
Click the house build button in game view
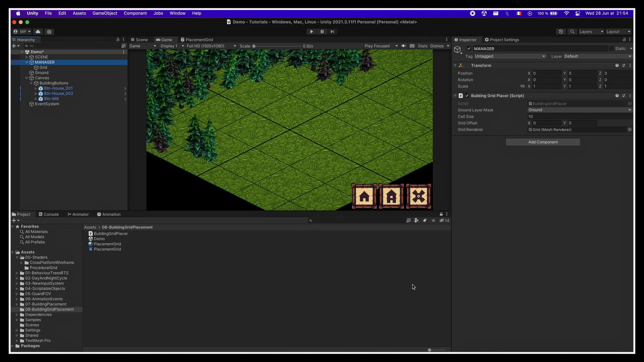click(364, 196)
